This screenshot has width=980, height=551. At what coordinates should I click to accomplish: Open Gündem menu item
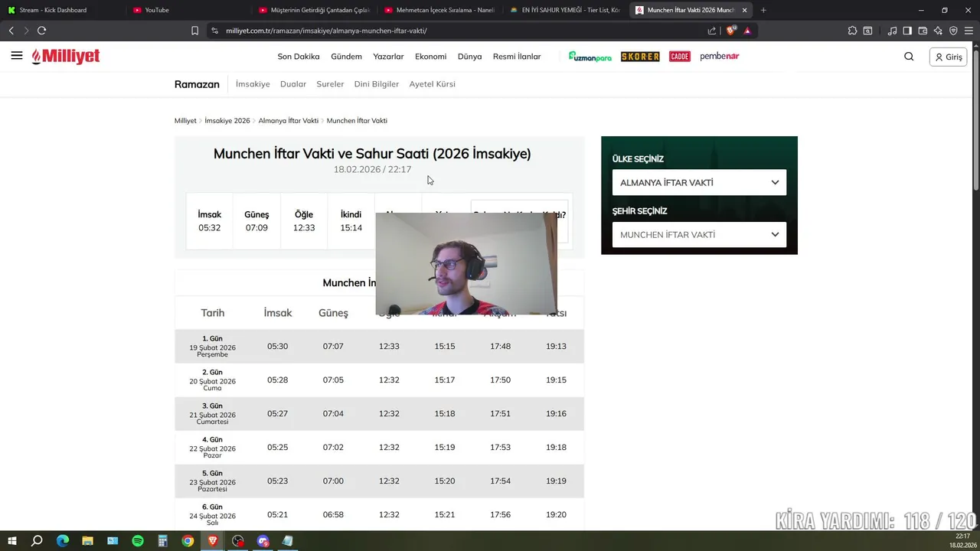pyautogui.click(x=346, y=57)
